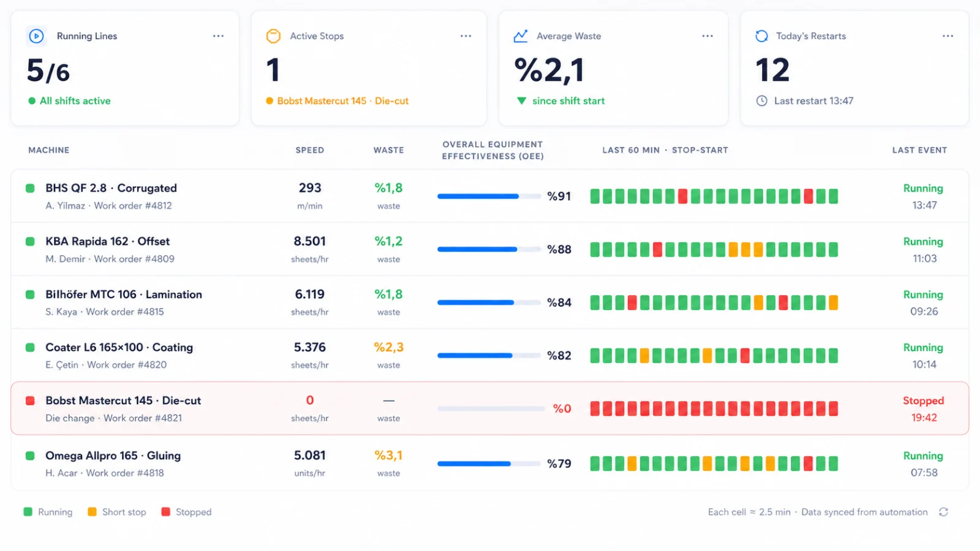Click 'Each cell ≈ 2.5 min' footer text

click(x=749, y=512)
